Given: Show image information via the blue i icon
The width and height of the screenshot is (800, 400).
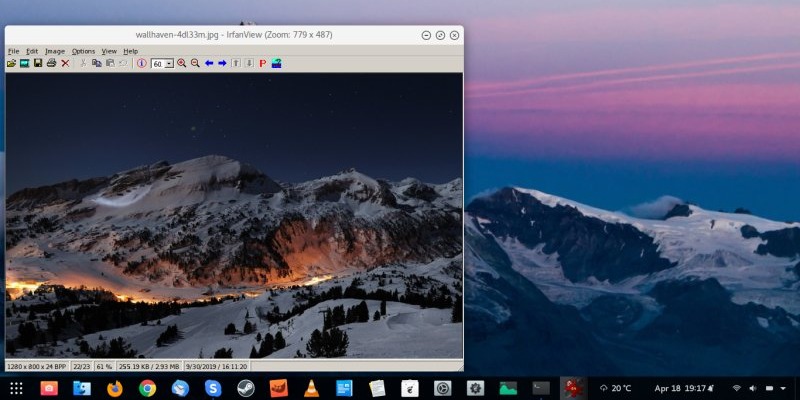Looking at the screenshot, I should pos(141,63).
